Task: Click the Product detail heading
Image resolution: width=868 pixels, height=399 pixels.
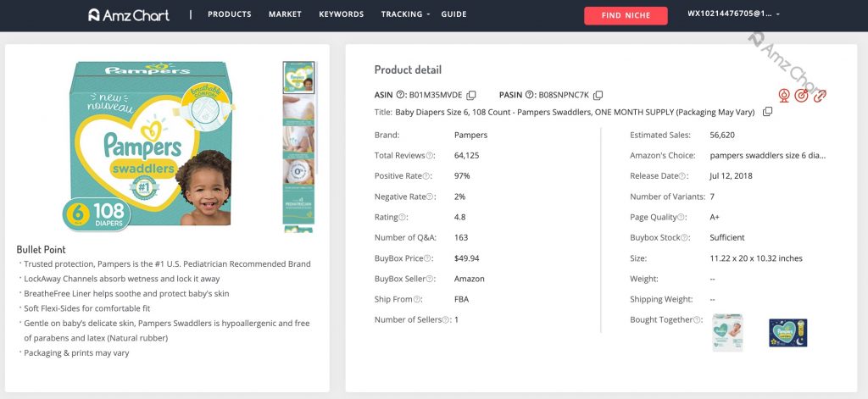Action: point(408,69)
